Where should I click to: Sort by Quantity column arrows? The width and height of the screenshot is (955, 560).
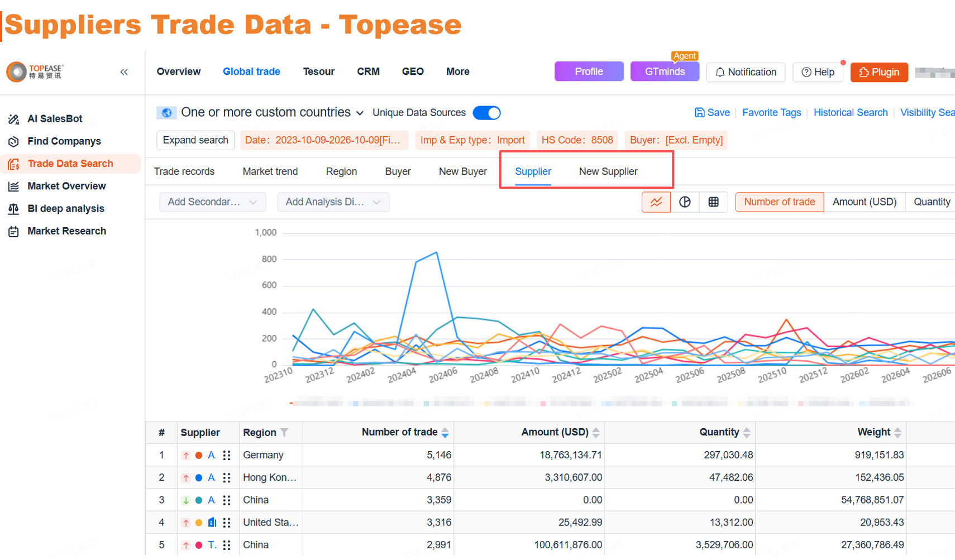point(747,433)
